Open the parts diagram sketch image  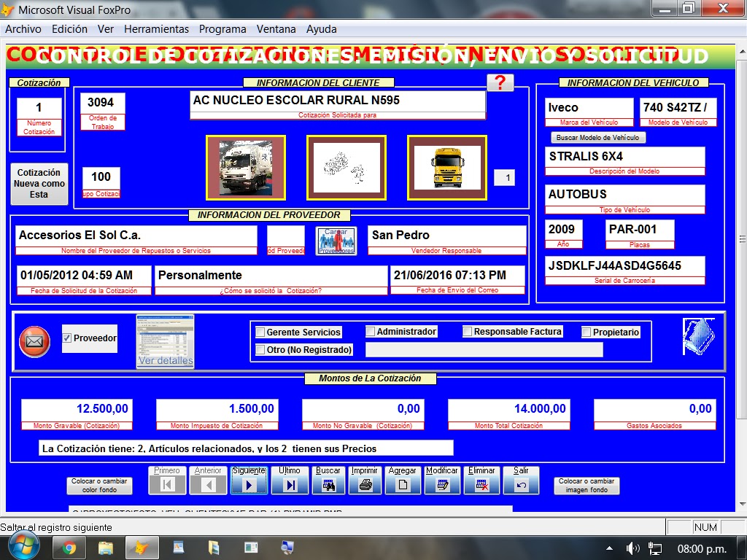(x=347, y=168)
